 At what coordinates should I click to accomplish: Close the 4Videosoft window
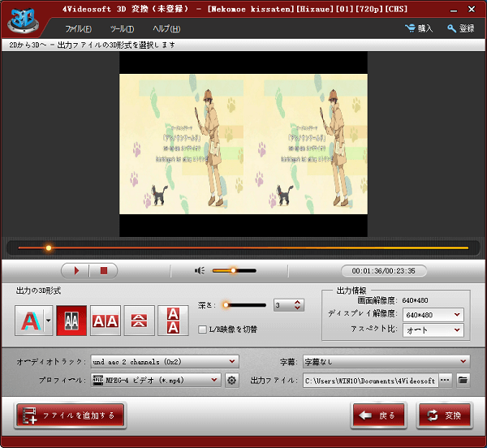click(x=472, y=9)
